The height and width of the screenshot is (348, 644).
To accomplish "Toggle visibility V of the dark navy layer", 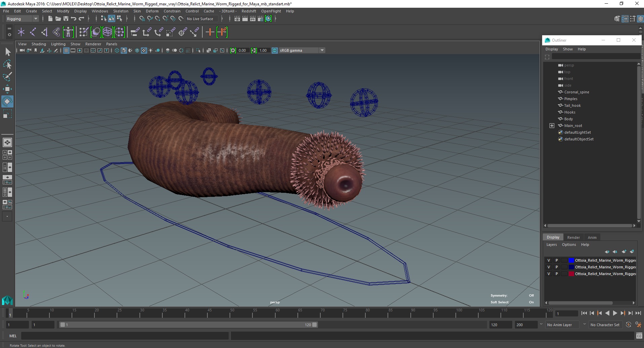I will click(x=549, y=267).
